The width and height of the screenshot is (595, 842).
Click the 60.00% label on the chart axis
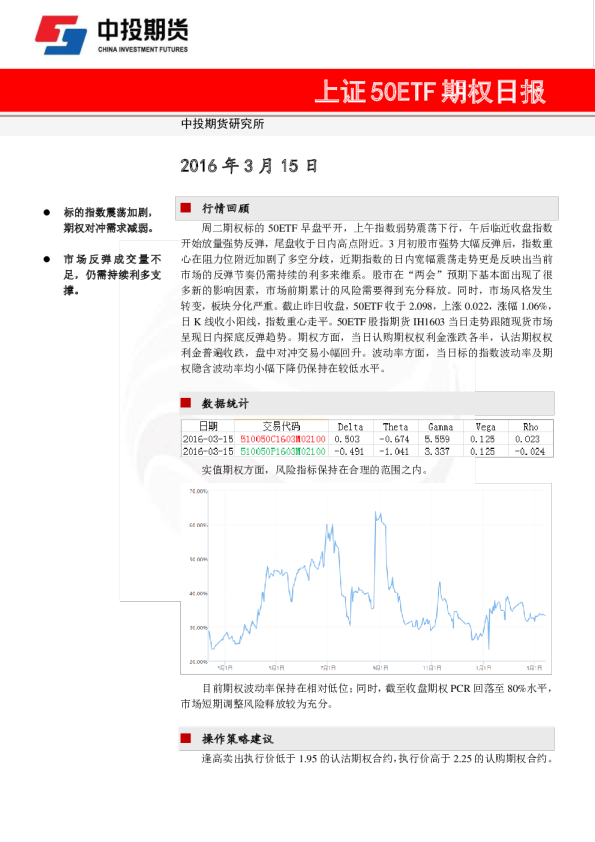click(198, 525)
